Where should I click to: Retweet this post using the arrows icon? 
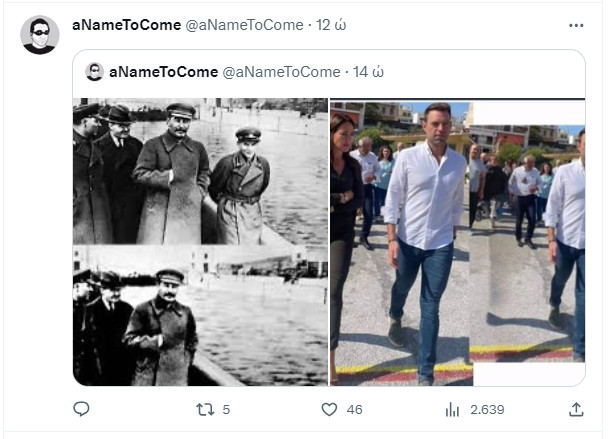[205, 409]
